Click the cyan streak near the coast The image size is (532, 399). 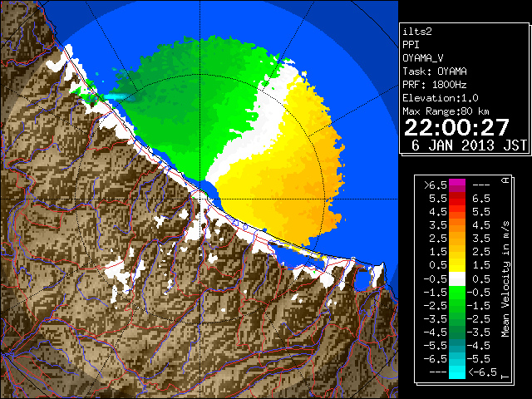coord(118,97)
